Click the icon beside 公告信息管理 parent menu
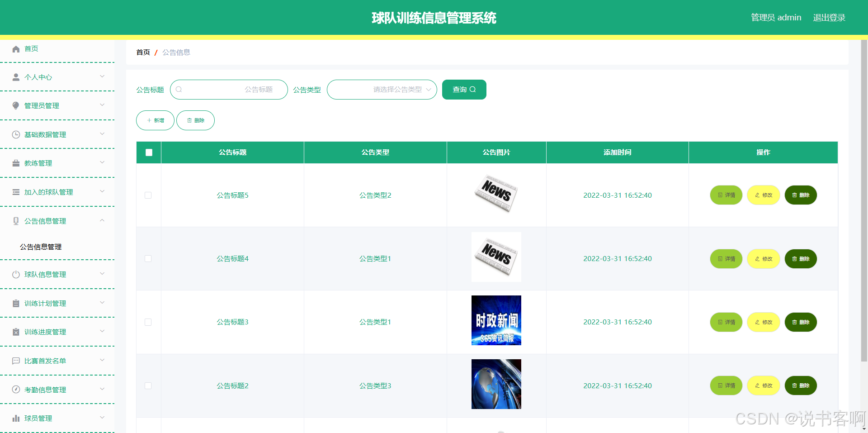868x433 pixels. coord(16,221)
